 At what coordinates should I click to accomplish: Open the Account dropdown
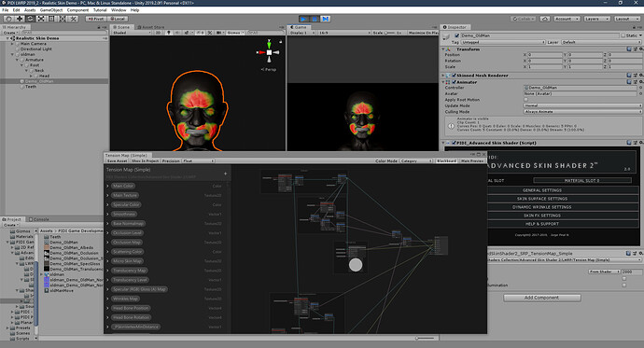567,19
